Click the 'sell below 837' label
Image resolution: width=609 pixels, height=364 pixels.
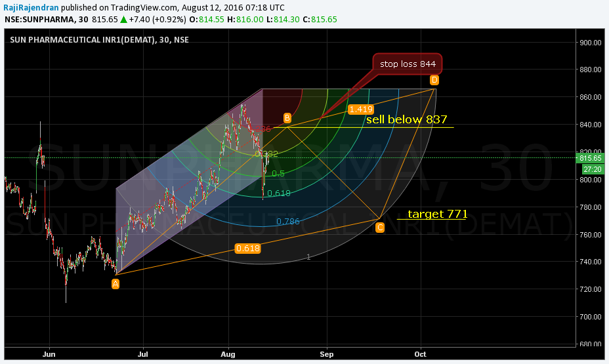(407, 119)
